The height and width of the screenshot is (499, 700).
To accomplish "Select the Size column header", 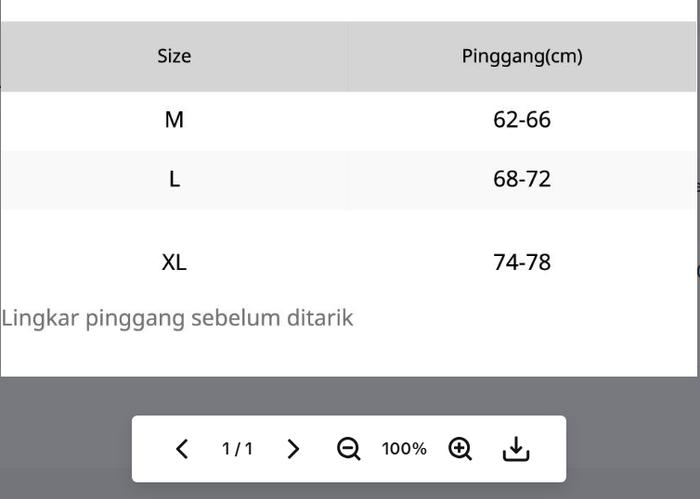I will (x=174, y=56).
